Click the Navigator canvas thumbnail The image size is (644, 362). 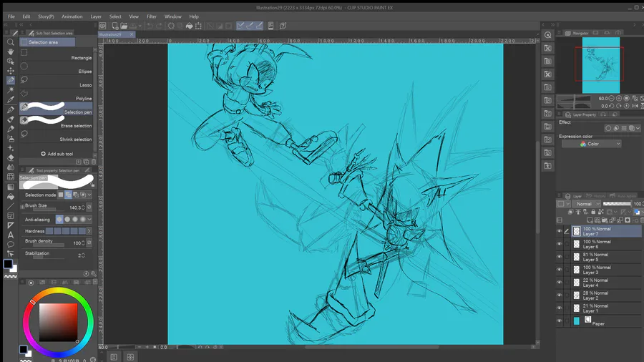click(x=600, y=65)
